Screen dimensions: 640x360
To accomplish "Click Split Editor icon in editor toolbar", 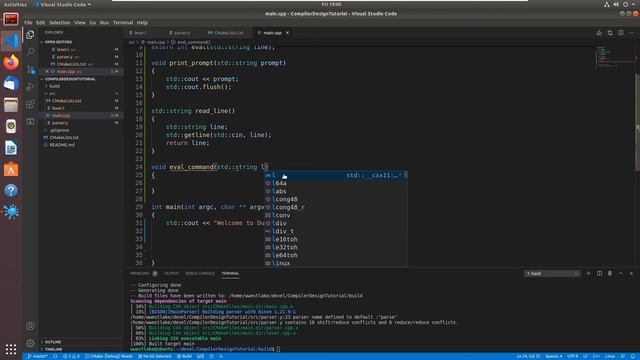I will (x=620, y=33).
